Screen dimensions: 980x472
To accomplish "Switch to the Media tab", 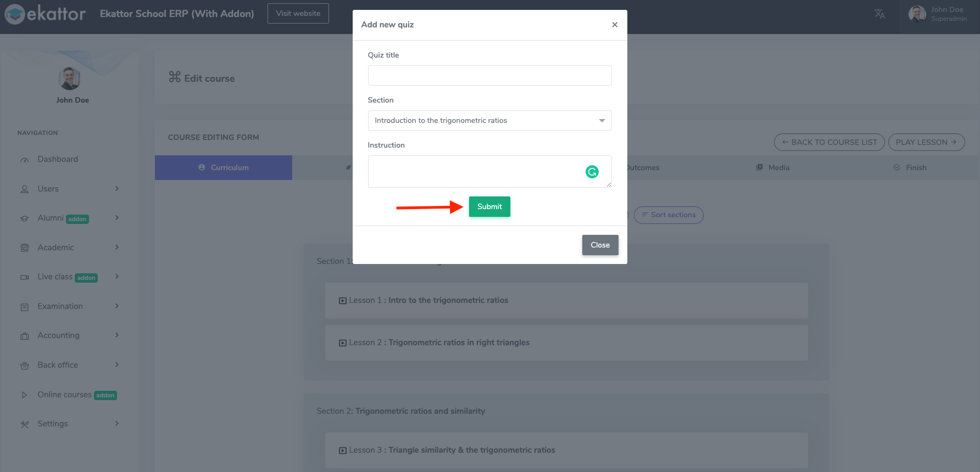I will [x=772, y=167].
